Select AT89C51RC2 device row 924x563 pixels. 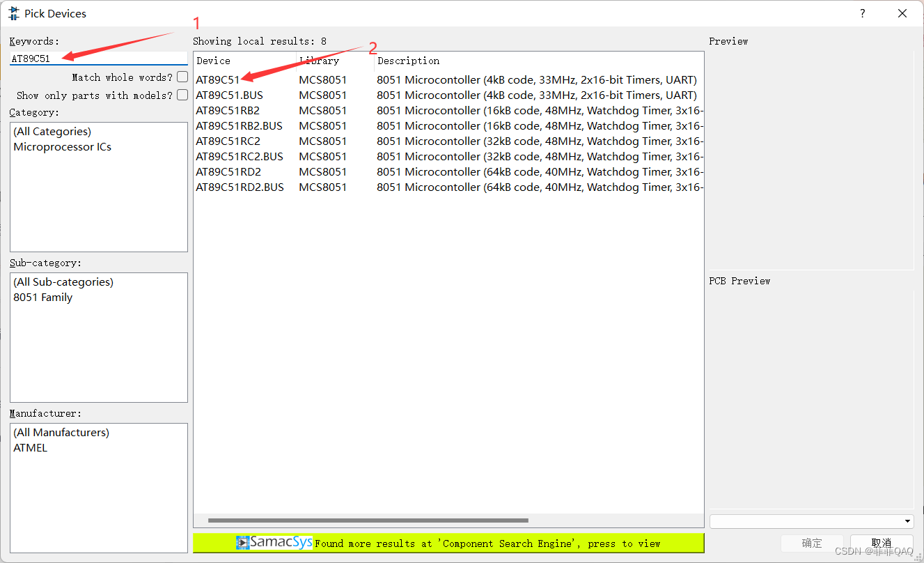(x=448, y=141)
